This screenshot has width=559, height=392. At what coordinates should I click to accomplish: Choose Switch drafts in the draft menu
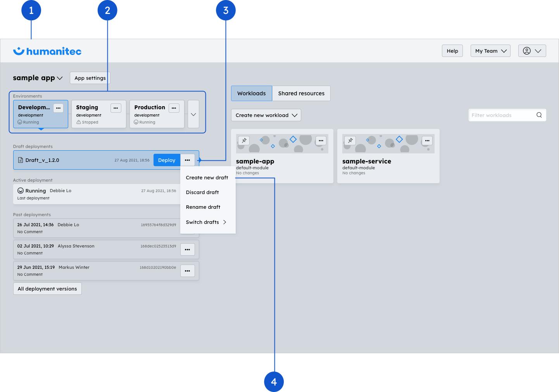(x=206, y=222)
